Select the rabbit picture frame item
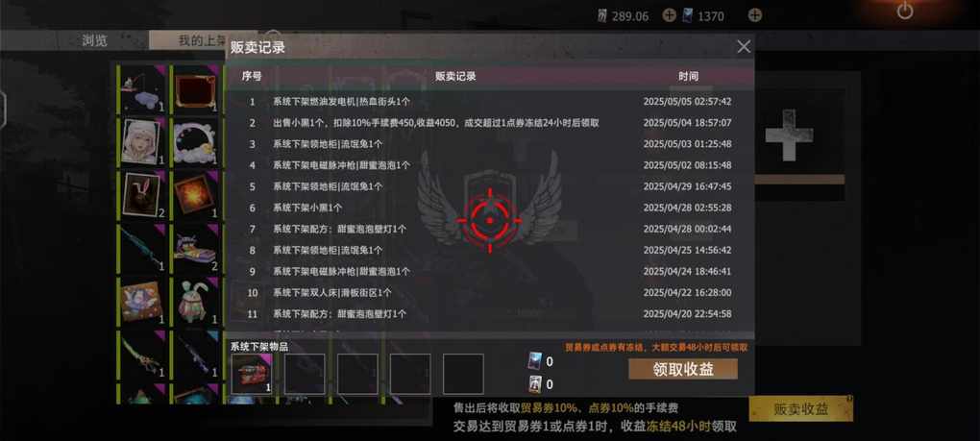This screenshot has width=980, height=441. pyautogui.click(x=141, y=195)
